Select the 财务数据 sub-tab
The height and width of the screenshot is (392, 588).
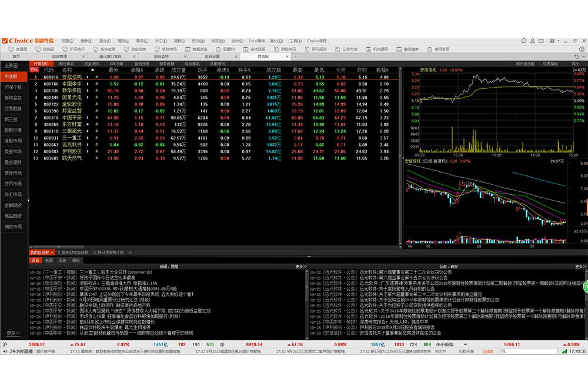(167, 64)
